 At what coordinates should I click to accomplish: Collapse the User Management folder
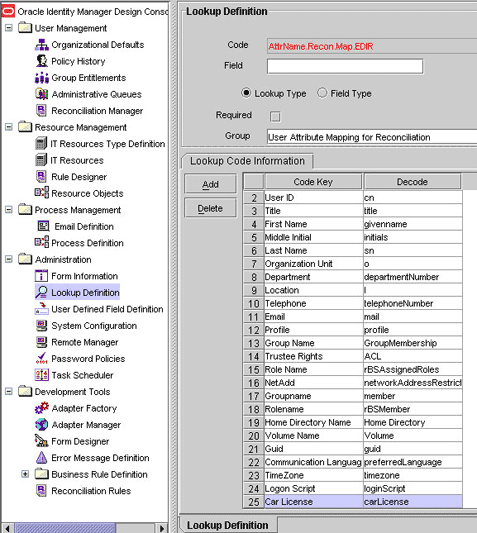pos(9,28)
